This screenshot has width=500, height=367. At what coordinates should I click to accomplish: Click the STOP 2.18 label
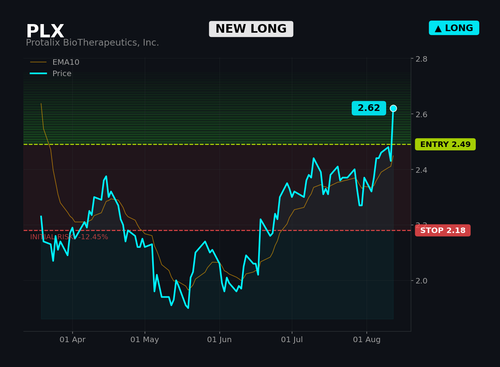tap(443, 230)
